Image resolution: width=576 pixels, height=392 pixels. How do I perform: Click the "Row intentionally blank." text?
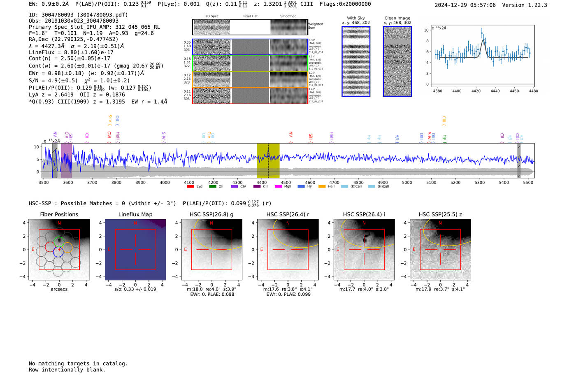(x=67, y=370)
